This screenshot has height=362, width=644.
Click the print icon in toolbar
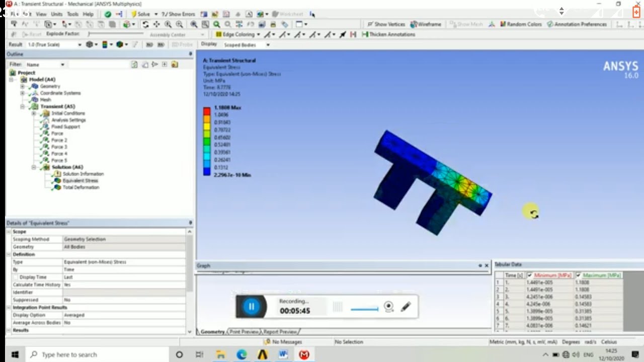pyautogui.click(x=273, y=24)
